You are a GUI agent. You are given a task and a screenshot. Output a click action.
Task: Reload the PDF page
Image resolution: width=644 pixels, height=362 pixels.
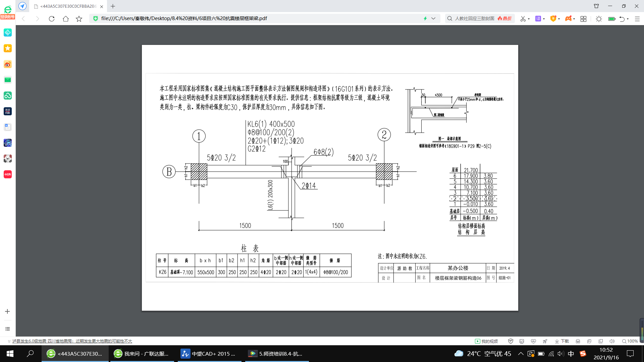52,19
